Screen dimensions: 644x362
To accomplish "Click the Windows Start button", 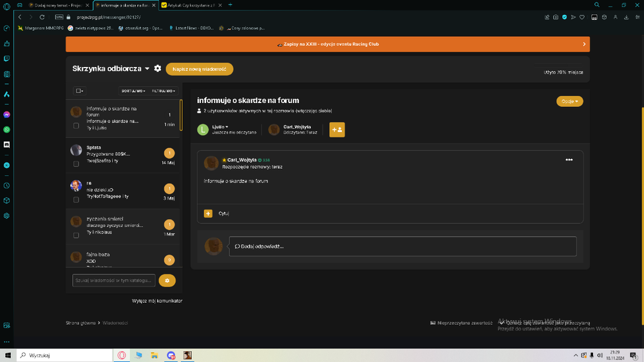I will [8, 356].
